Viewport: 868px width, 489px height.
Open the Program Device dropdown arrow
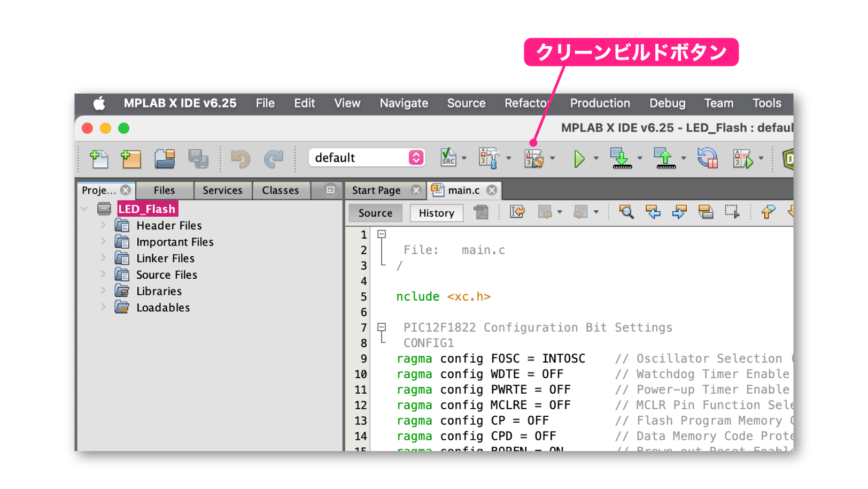pyautogui.click(x=640, y=158)
